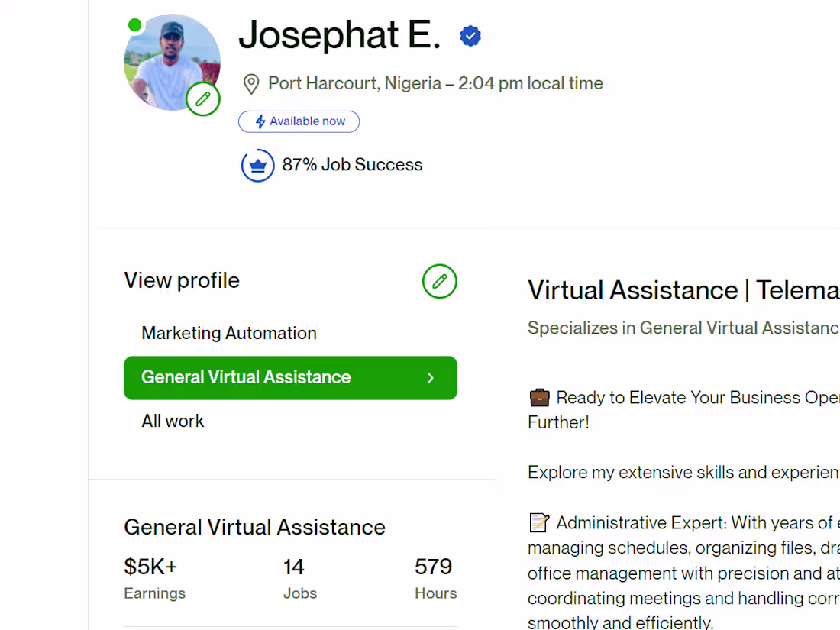The height and width of the screenshot is (630, 840).
Task: Open the View profile link
Action: point(182,280)
